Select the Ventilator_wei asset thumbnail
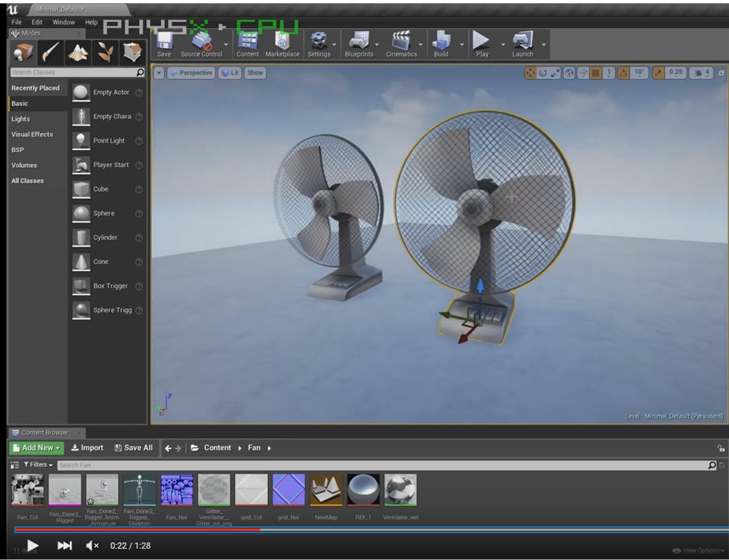This screenshot has width=729, height=560. click(x=400, y=490)
